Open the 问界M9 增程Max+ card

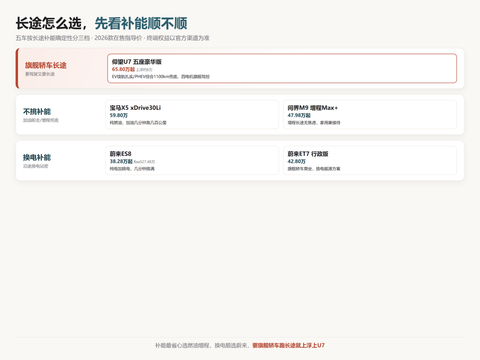point(370,114)
